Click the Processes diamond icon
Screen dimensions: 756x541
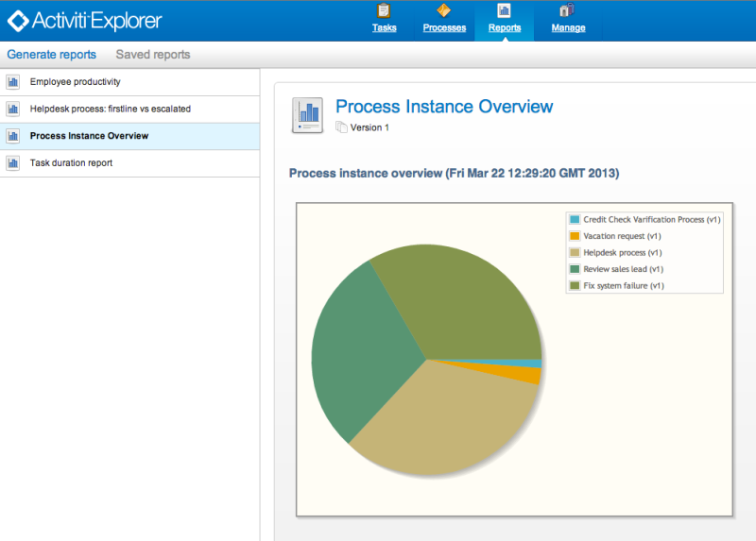[x=443, y=11]
